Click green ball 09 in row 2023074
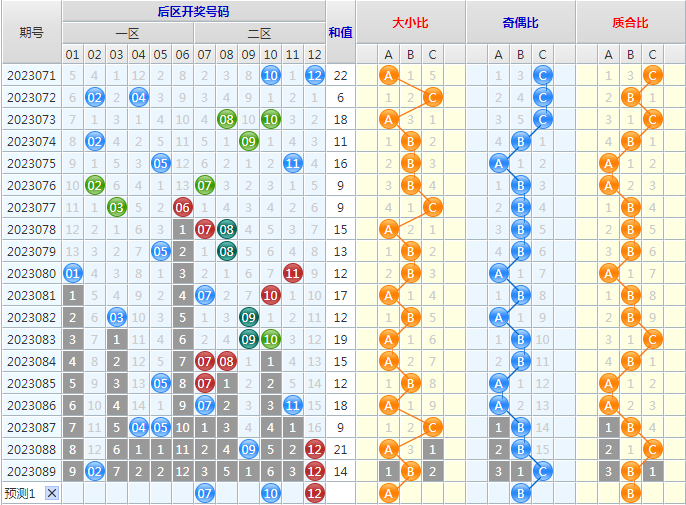The image size is (686, 505). coord(248,141)
